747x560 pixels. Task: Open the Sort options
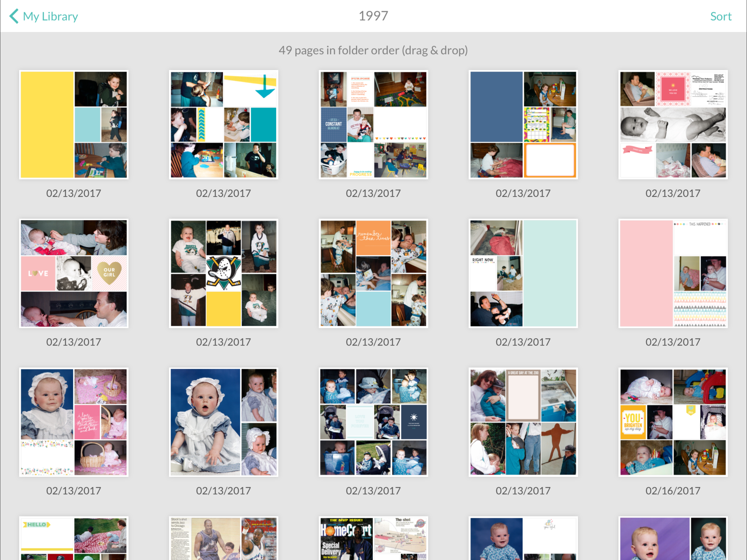click(x=721, y=16)
